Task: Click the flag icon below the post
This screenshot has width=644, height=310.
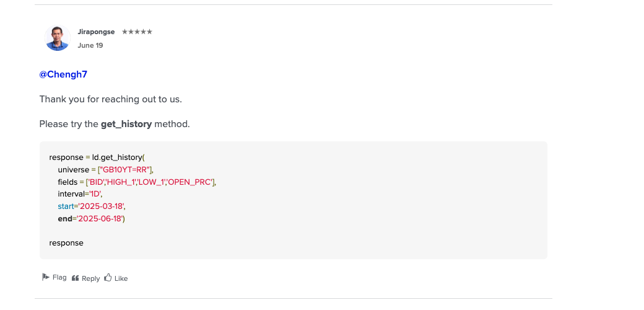Action: [46, 277]
